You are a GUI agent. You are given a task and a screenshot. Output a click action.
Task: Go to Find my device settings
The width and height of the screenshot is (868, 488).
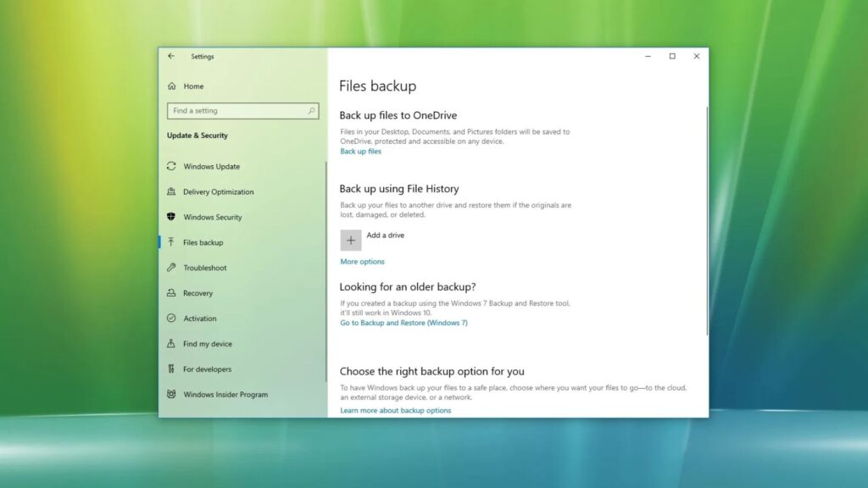pos(207,344)
